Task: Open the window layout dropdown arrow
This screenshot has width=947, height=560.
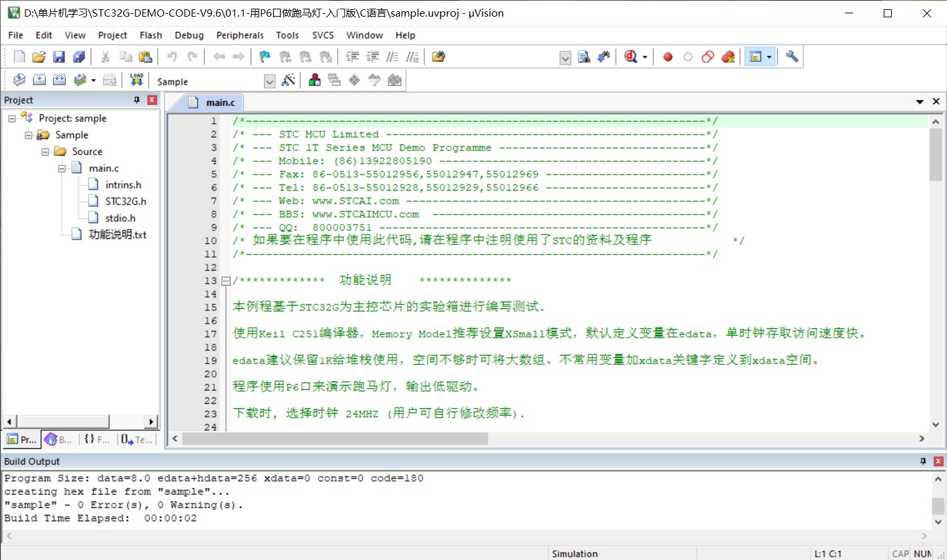Action: (x=769, y=57)
